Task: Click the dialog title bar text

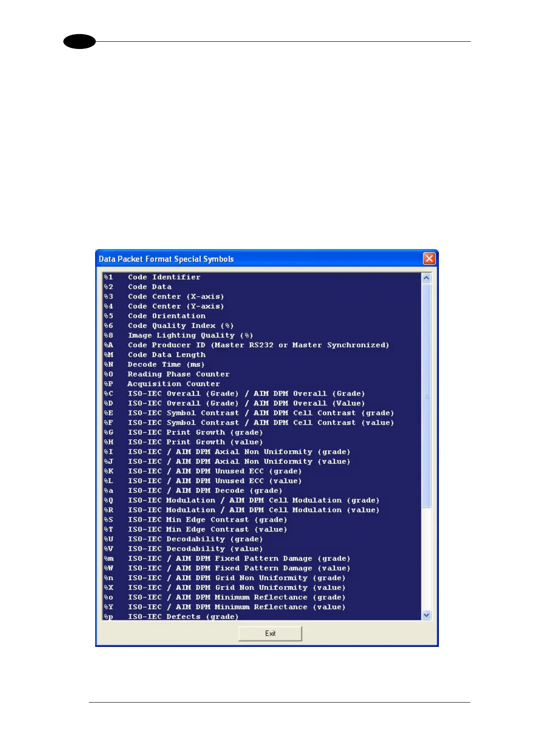Action: 166,259
